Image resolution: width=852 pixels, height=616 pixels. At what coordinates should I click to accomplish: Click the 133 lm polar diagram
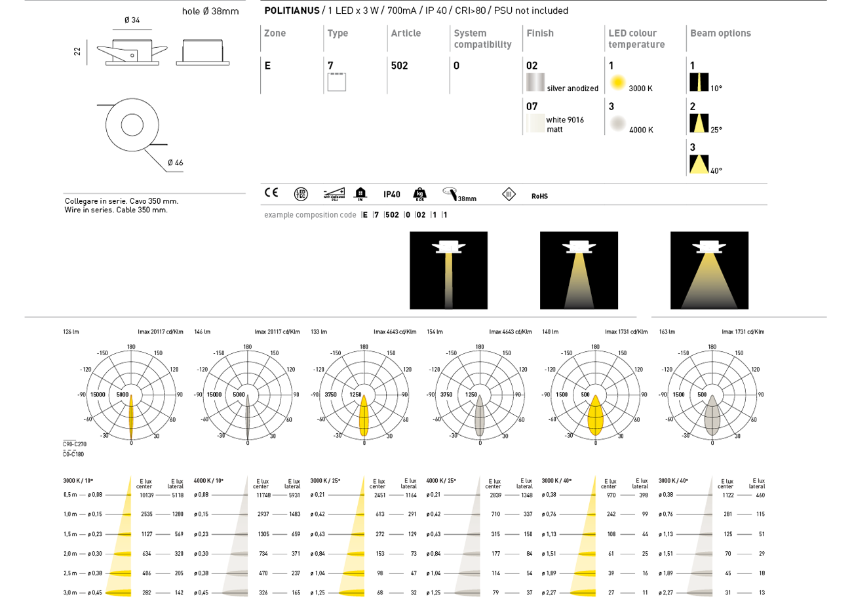tap(364, 395)
